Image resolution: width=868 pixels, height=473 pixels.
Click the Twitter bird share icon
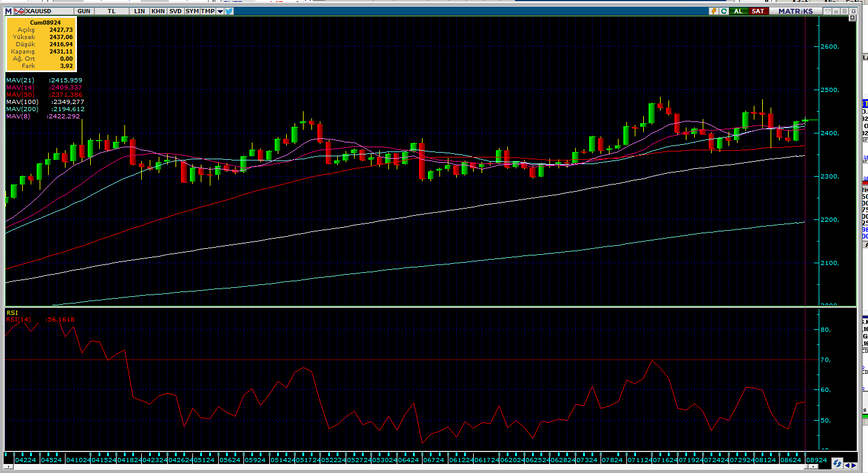tap(229, 11)
